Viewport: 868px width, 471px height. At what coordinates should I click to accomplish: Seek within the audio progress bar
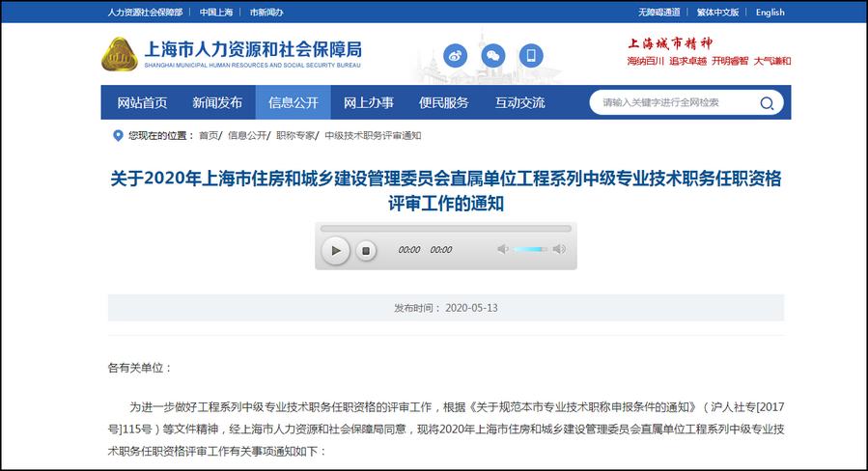pyautogui.click(x=446, y=229)
